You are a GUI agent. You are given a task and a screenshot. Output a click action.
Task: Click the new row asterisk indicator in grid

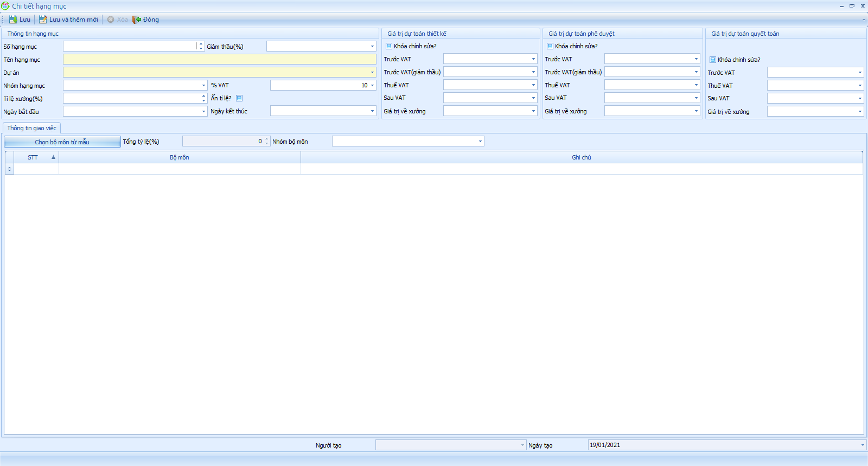[9, 169]
